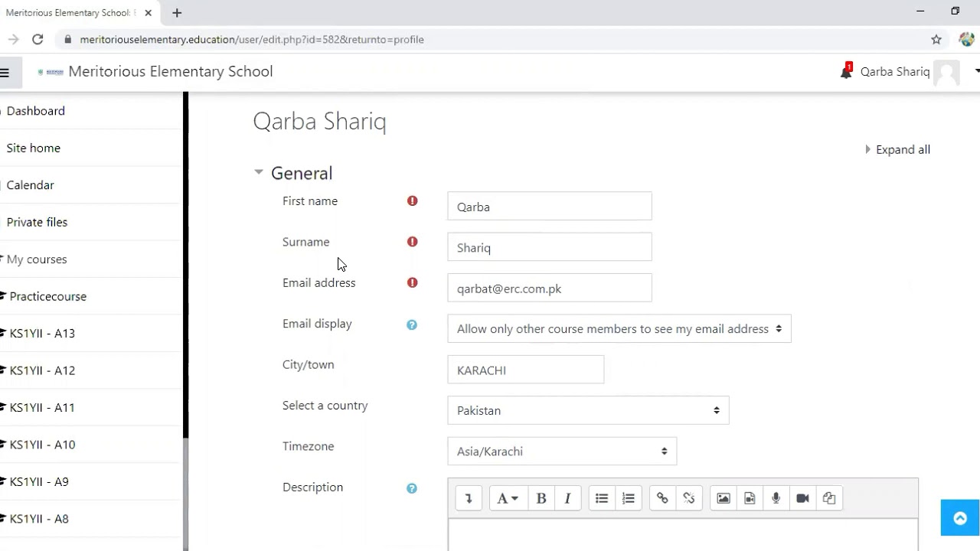Click the required icon beside Email address
This screenshot has width=980, height=551.
(x=413, y=282)
